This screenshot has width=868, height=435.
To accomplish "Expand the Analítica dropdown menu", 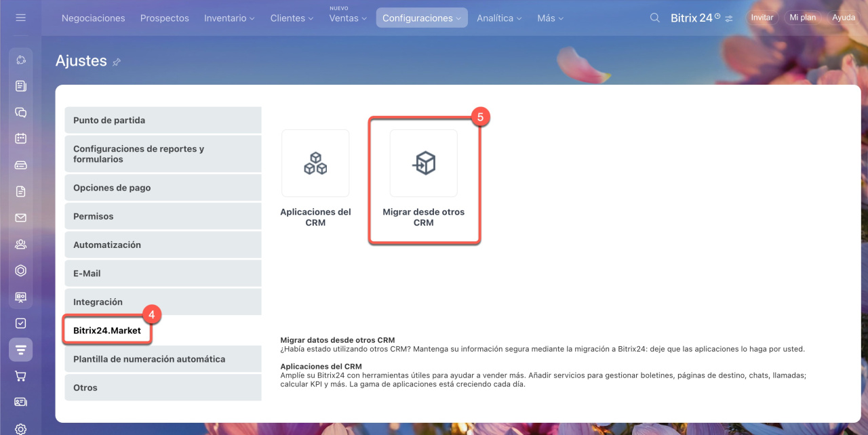I will (499, 18).
